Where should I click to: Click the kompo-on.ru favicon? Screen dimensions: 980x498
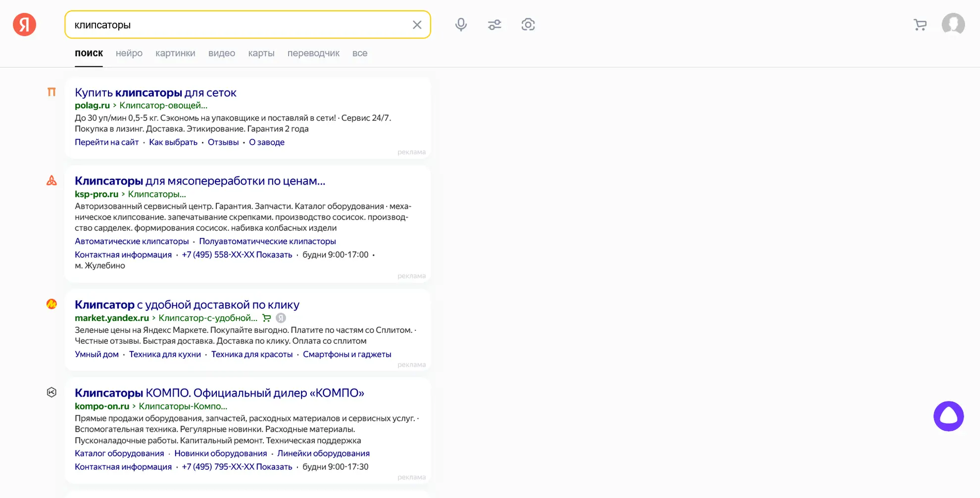pyautogui.click(x=51, y=392)
